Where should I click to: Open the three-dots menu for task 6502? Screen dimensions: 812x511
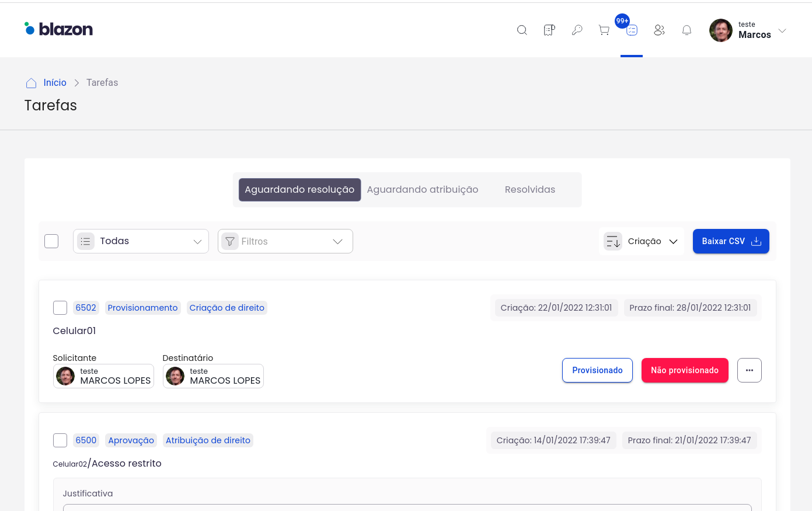[x=749, y=370]
